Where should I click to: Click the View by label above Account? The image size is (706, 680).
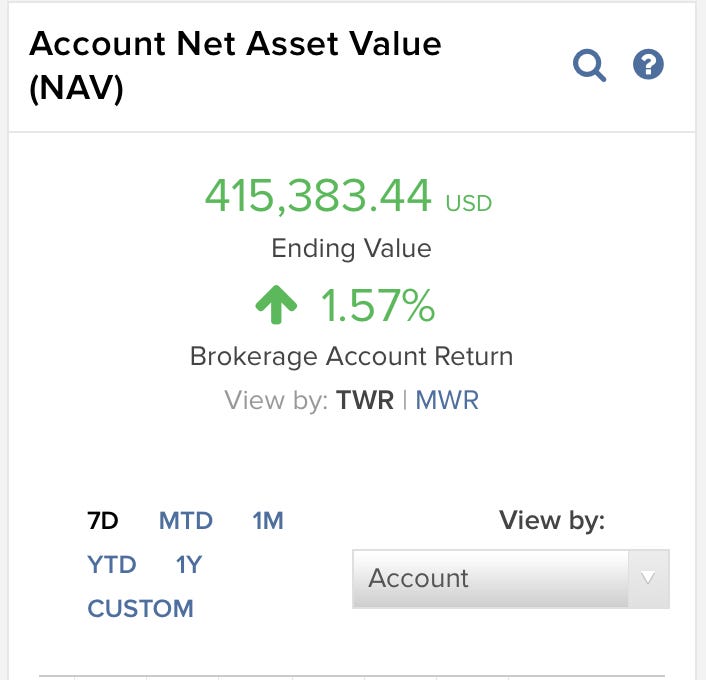(552, 521)
